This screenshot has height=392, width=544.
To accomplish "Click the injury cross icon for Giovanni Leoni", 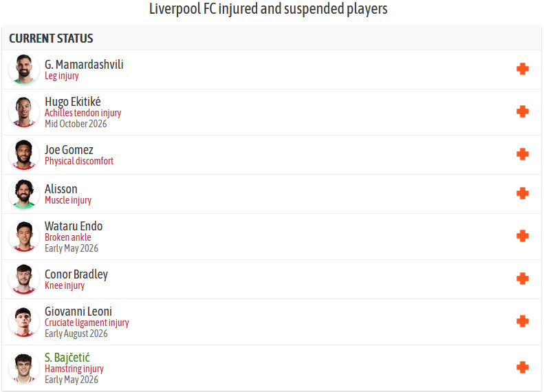I will (523, 321).
